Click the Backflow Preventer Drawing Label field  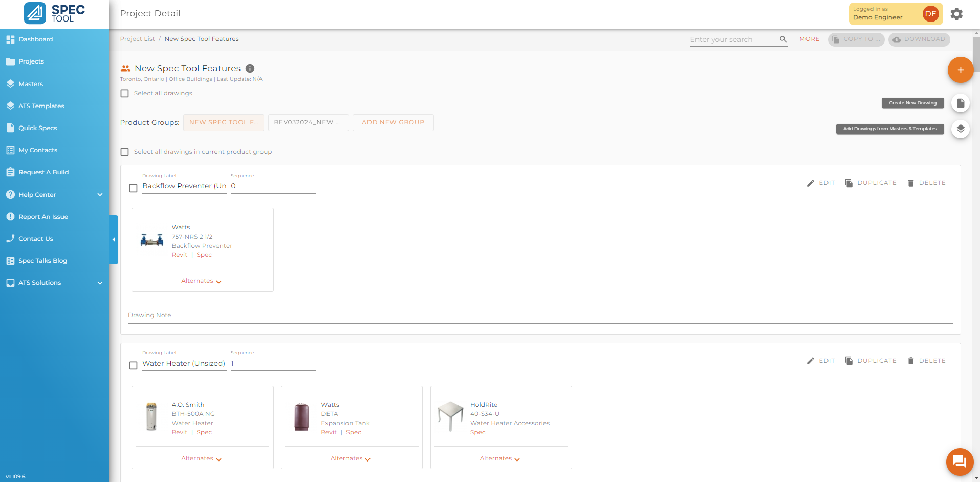185,186
